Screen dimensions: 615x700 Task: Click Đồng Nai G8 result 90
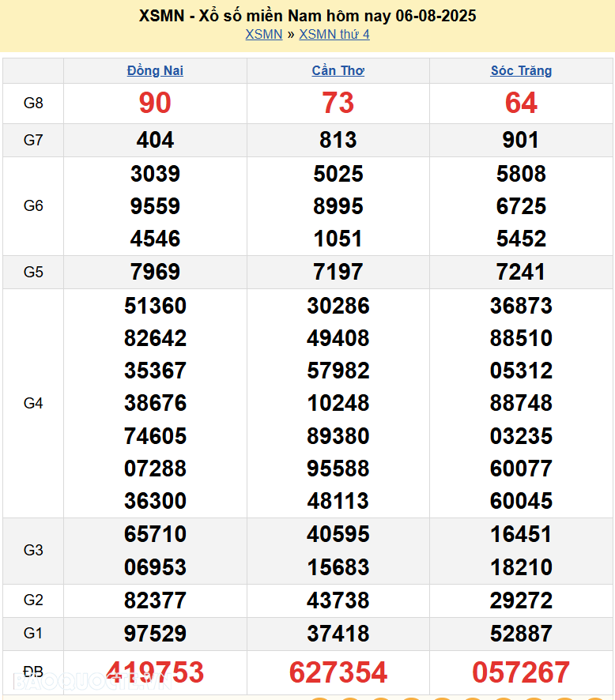point(155,103)
